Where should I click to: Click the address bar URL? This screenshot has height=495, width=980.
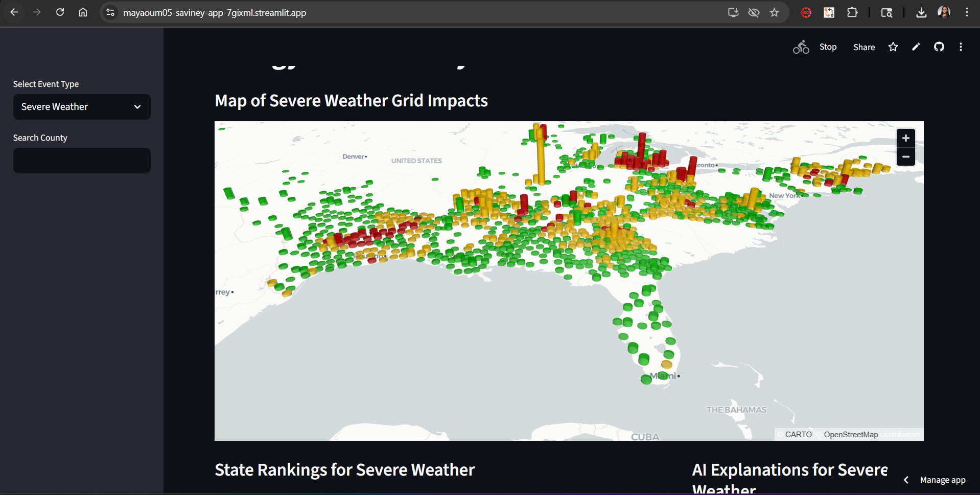[x=215, y=12]
